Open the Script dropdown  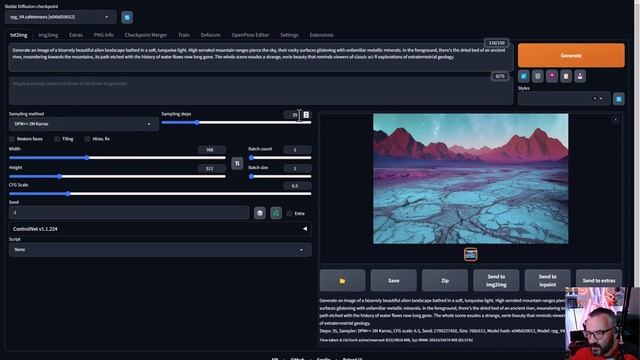160,249
